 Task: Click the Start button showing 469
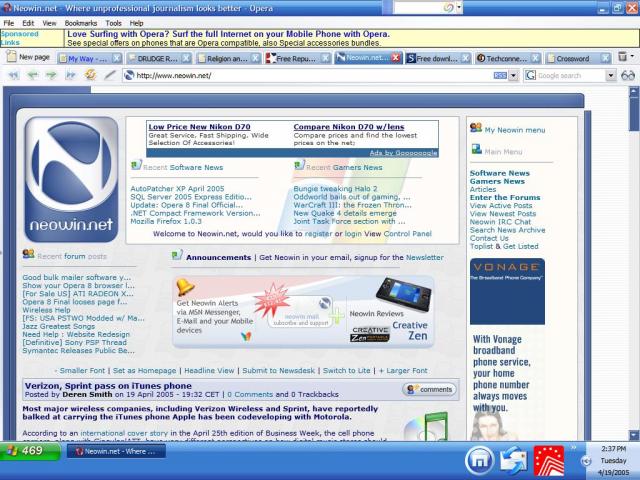point(30,451)
